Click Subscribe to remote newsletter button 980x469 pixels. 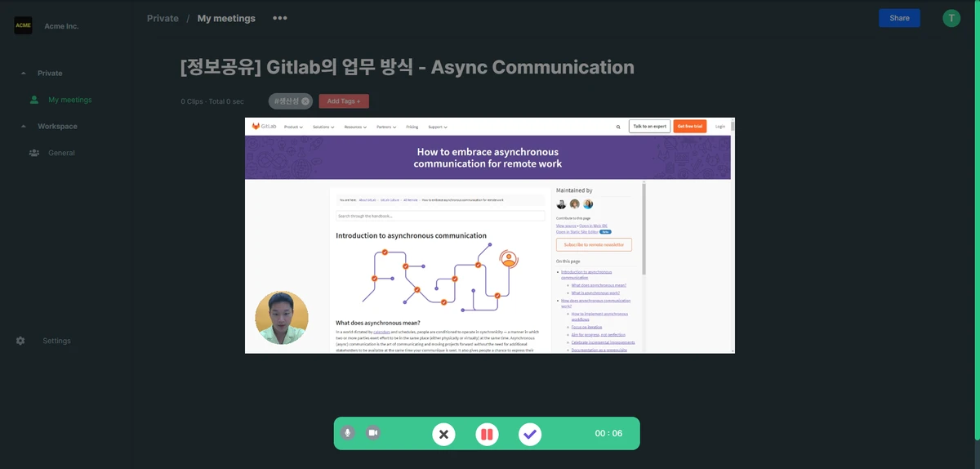(594, 245)
